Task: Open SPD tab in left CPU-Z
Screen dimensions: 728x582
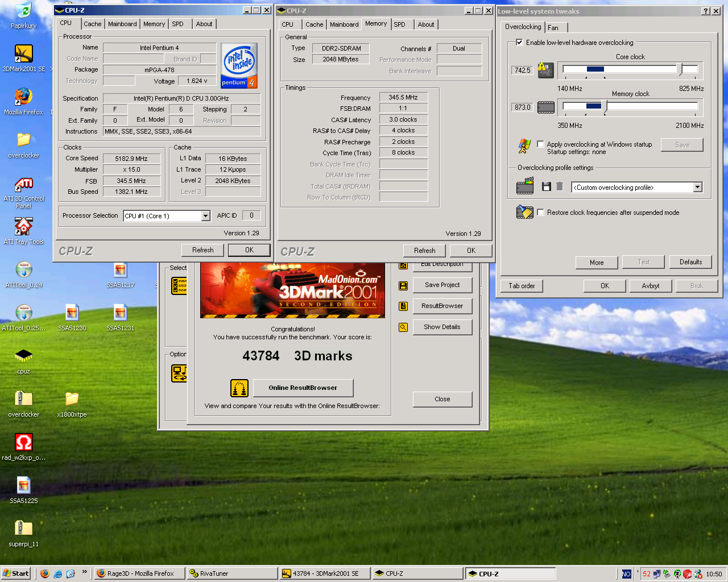Action: [x=178, y=24]
